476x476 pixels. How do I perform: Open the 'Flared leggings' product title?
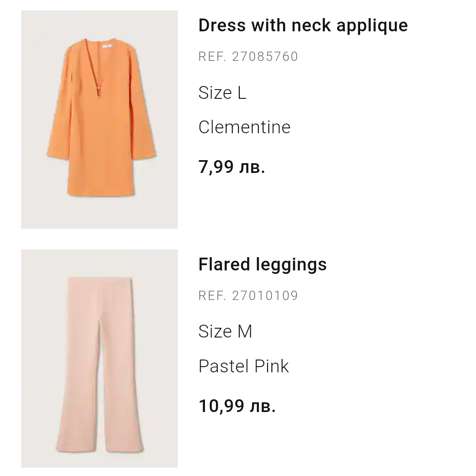point(262,265)
